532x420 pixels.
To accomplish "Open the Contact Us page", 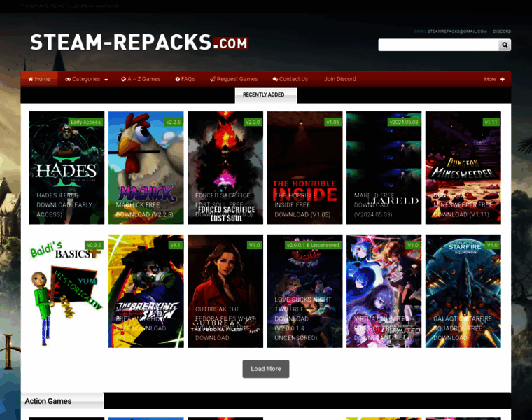I will (x=290, y=79).
